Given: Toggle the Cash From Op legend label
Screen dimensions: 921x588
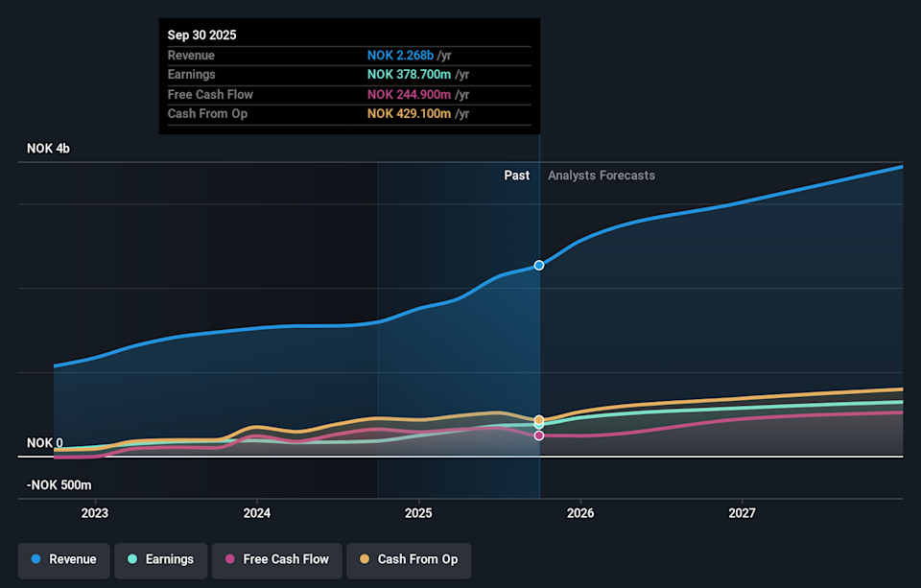Looking at the screenshot, I should tap(417, 559).
